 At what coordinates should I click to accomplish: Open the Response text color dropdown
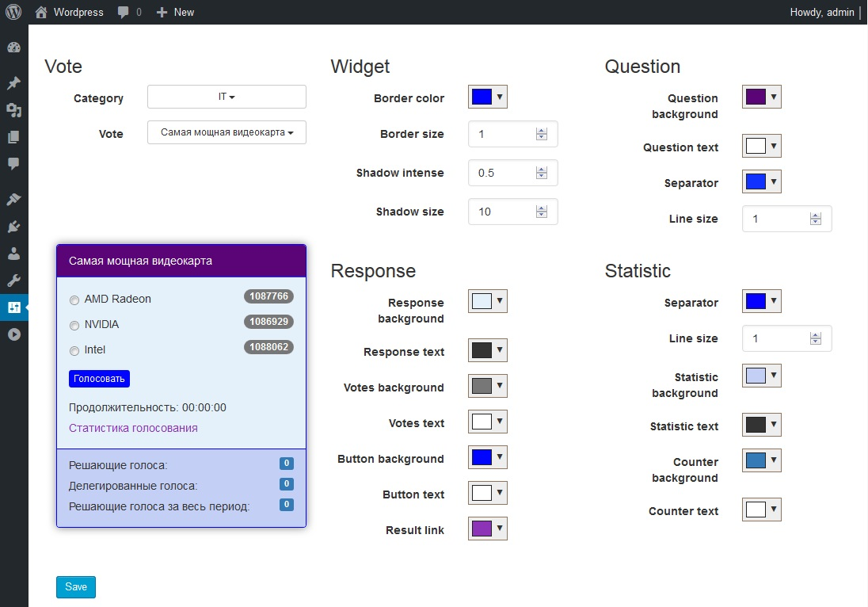(488, 350)
